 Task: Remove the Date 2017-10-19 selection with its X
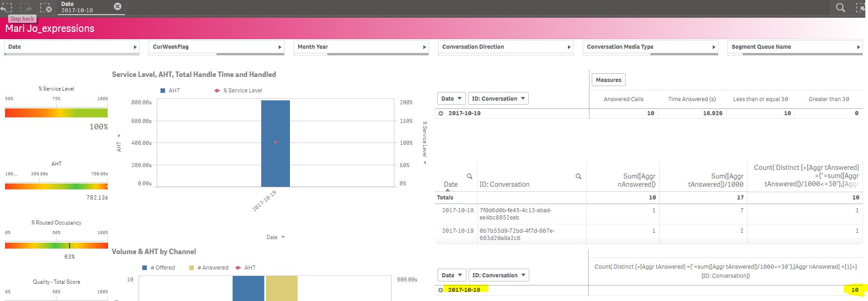tap(118, 6)
